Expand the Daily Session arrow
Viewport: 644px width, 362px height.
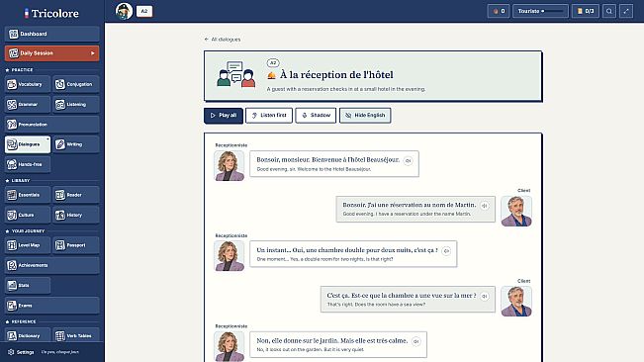coord(93,53)
